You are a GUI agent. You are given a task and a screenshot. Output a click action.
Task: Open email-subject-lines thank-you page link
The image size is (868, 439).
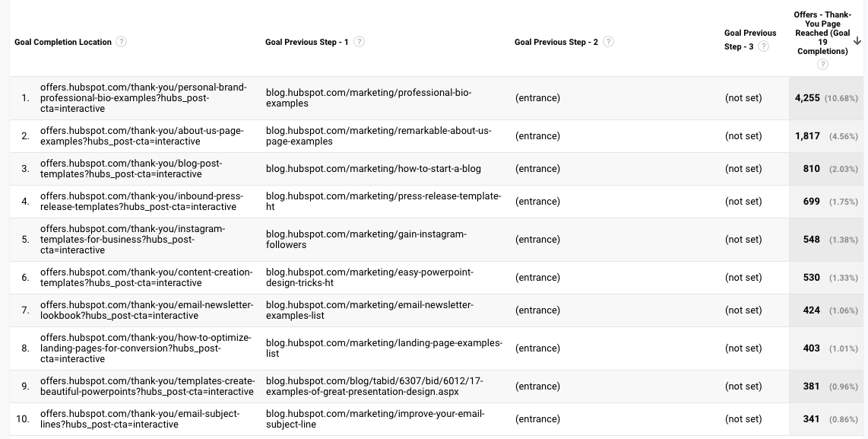point(140,419)
